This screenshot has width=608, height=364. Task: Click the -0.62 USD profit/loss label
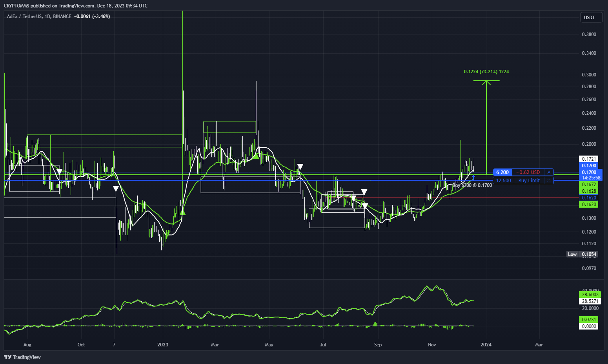528,172
